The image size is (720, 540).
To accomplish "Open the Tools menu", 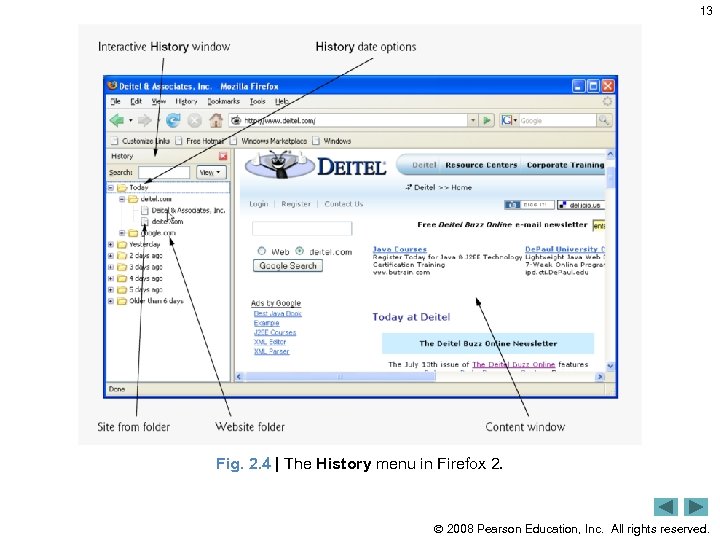I will pyautogui.click(x=257, y=101).
